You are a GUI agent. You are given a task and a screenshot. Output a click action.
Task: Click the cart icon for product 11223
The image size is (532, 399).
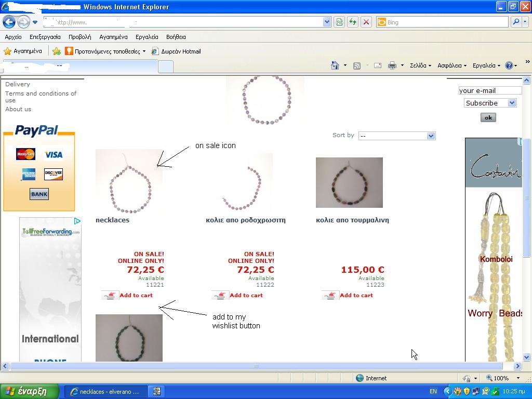[330, 295]
